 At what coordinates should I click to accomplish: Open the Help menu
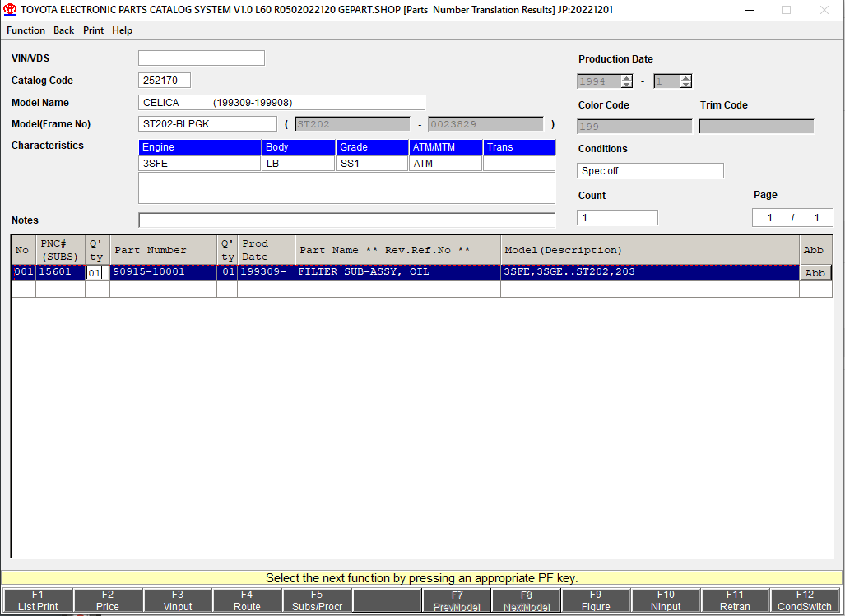click(123, 30)
